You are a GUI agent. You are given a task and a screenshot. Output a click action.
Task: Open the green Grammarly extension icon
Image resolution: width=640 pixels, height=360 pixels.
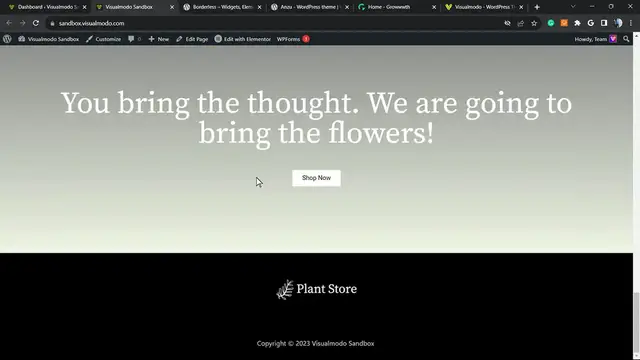tap(551, 23)
